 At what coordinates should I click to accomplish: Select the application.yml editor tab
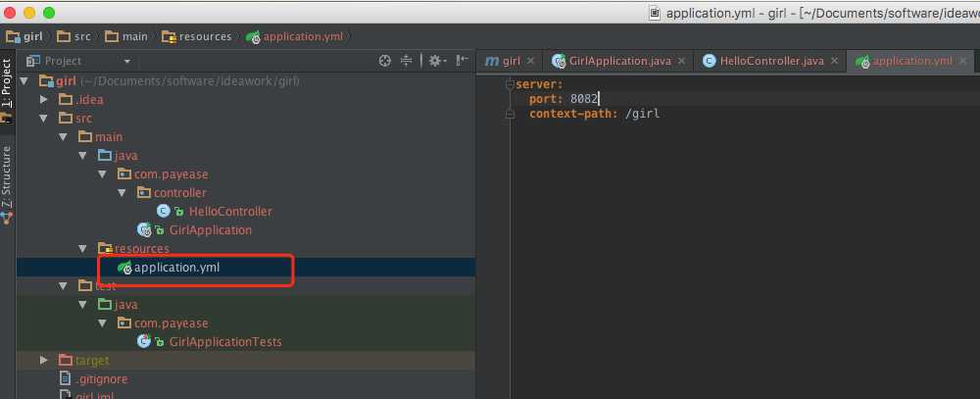coord(911,61)
